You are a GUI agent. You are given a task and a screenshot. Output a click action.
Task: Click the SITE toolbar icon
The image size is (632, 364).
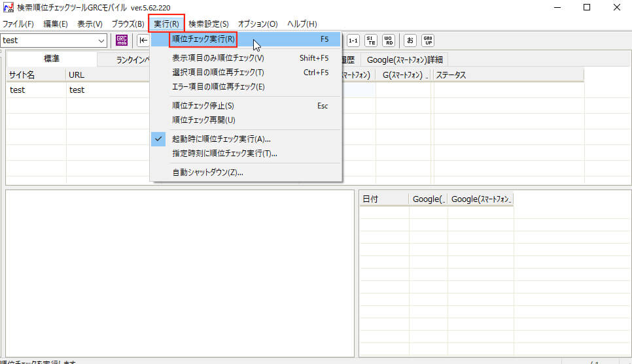(x=371, y=41)
